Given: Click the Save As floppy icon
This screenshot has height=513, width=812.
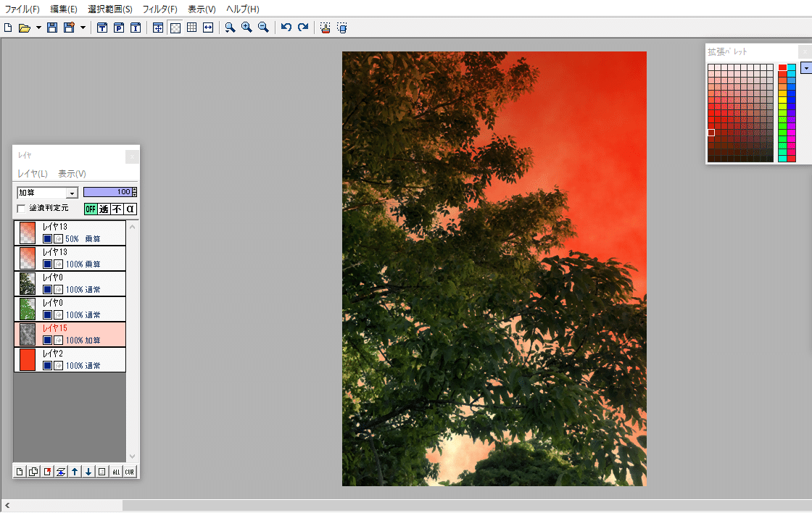Looking at the screenshot, I should 68,28.
